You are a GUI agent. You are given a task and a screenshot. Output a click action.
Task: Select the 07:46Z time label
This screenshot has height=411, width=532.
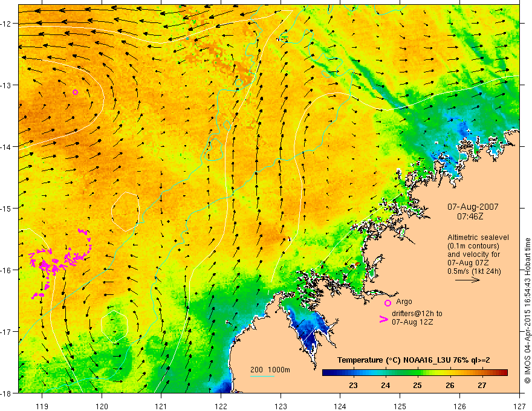(x=470, y=216)
